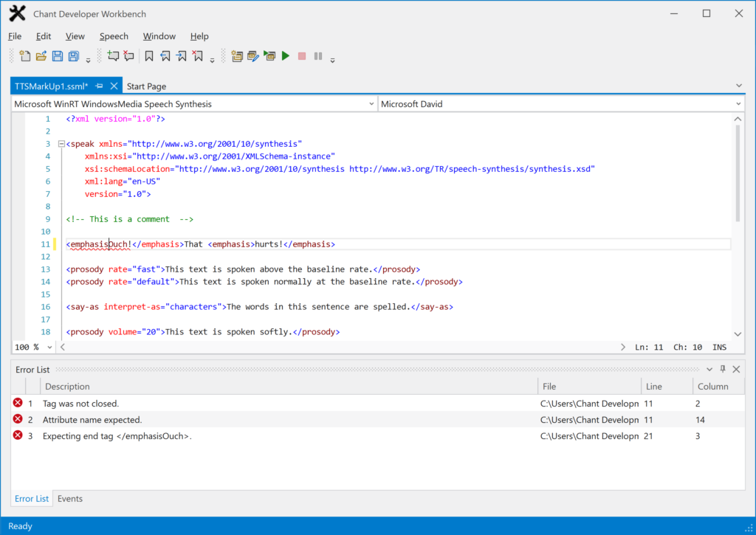The image size is (756, 535).
Task: Switch to the TTSMarkUp1.ssml tab
Action: 51,86
